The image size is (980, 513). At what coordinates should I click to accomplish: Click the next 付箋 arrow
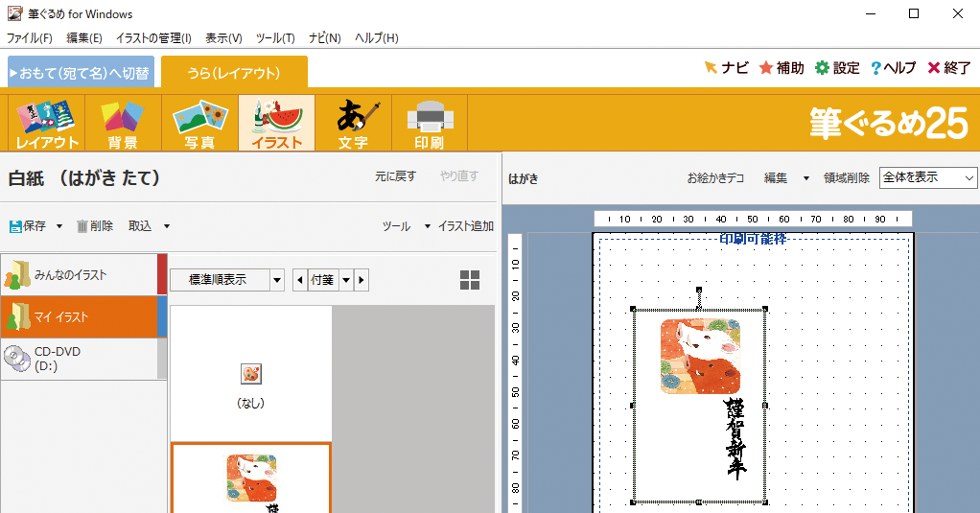pos(362,280)
